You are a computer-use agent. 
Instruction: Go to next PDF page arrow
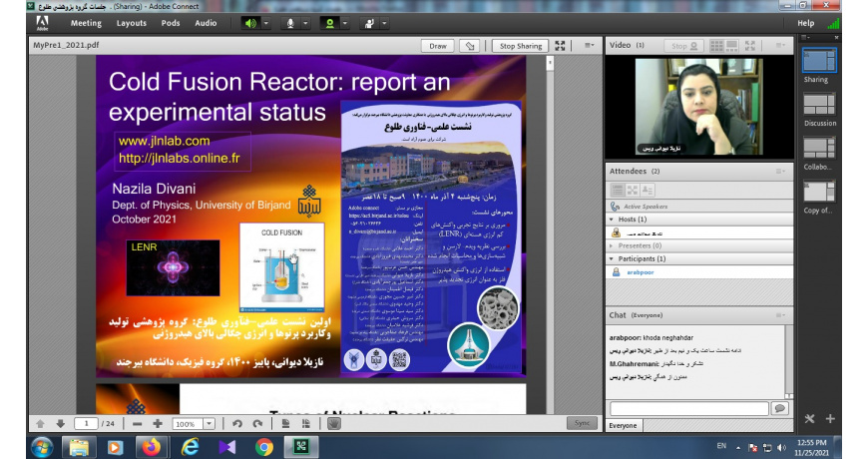coord(60,423)
